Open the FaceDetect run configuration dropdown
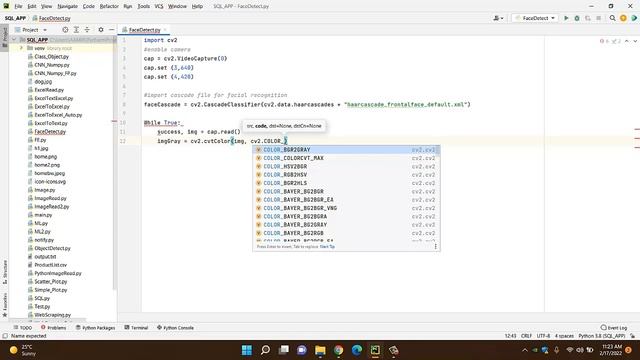 pyautogui.click(x=535, y=18)
